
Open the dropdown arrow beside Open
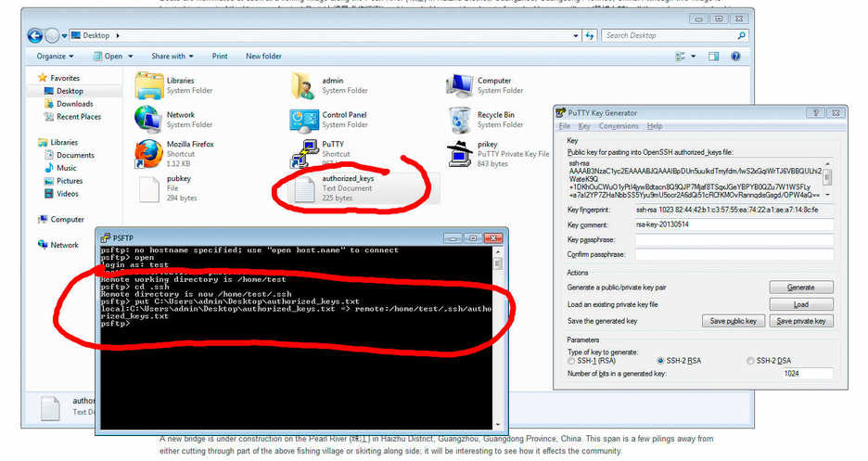point(131,57)
